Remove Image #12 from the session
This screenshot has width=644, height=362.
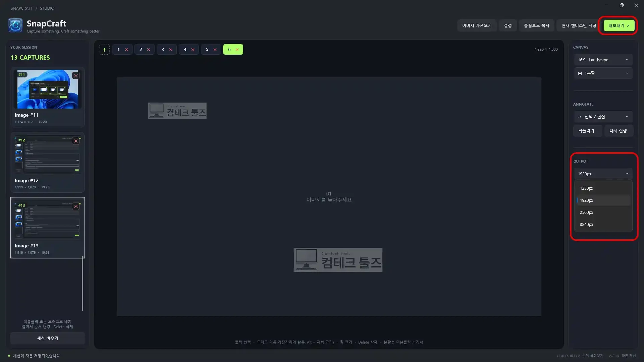pos(76,141)
